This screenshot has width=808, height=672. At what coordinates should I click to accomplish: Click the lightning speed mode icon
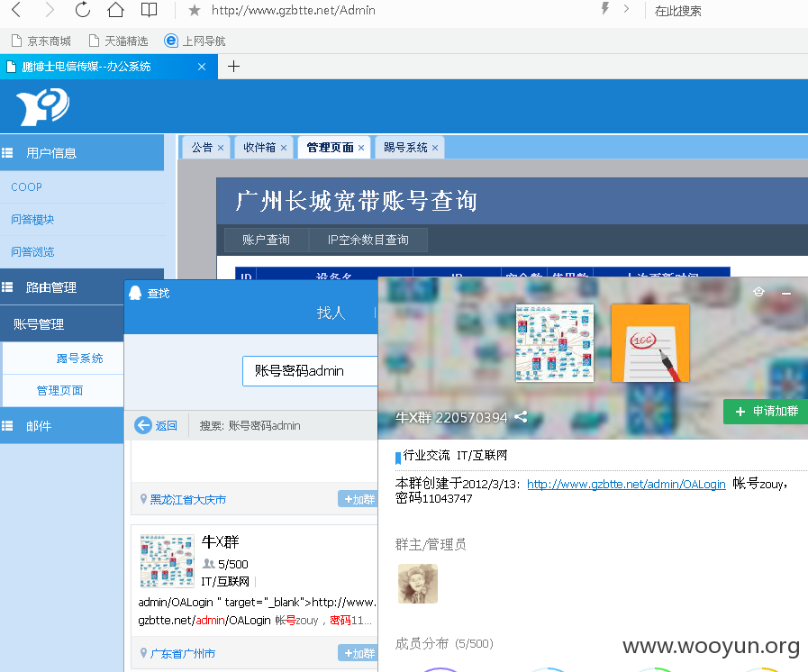[605, 9]
